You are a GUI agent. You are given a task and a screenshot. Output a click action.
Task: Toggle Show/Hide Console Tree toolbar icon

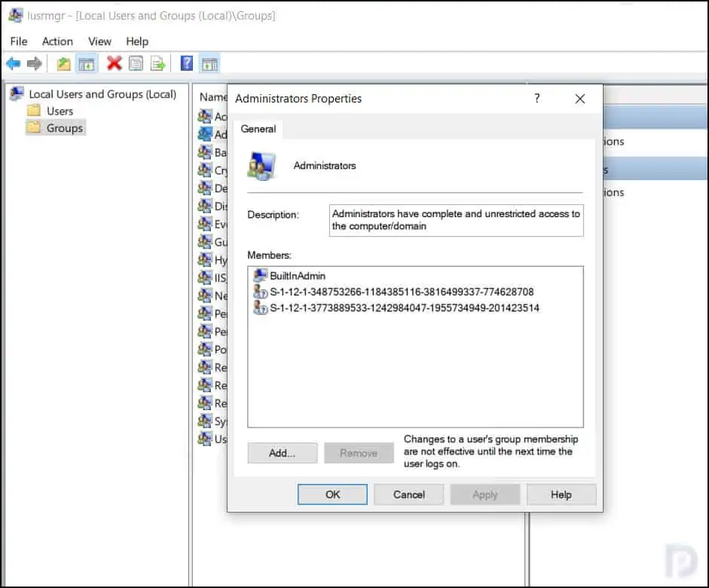click(x=87, y=64)
